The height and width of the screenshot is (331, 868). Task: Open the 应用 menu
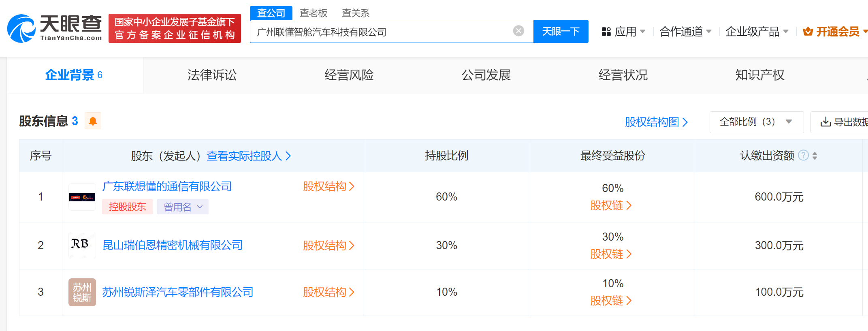point(624,32)
